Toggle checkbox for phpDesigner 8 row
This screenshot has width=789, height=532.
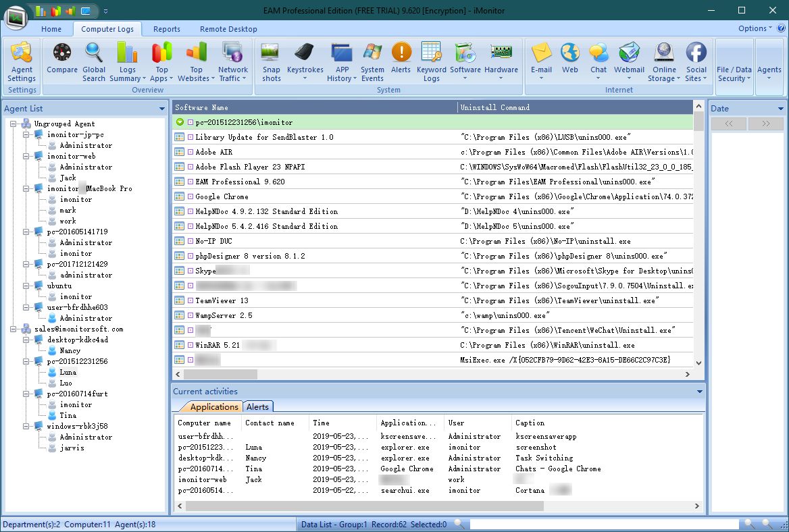pos(190,256)
